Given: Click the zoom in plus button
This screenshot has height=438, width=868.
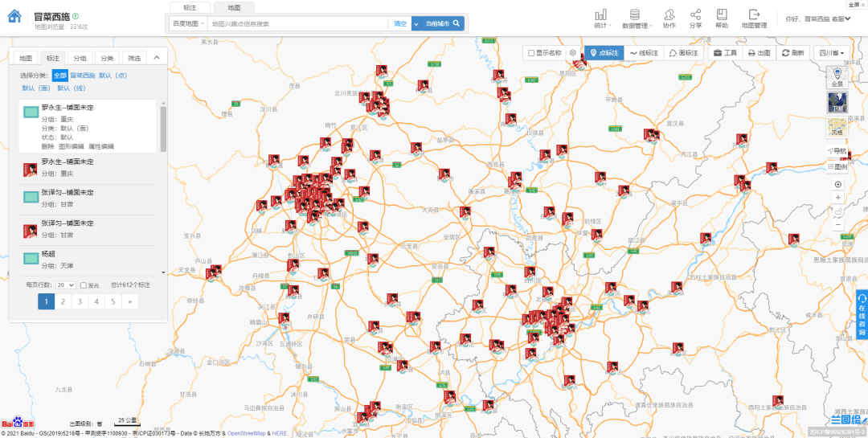Looking at the screenshot, I should click(838, 198).
